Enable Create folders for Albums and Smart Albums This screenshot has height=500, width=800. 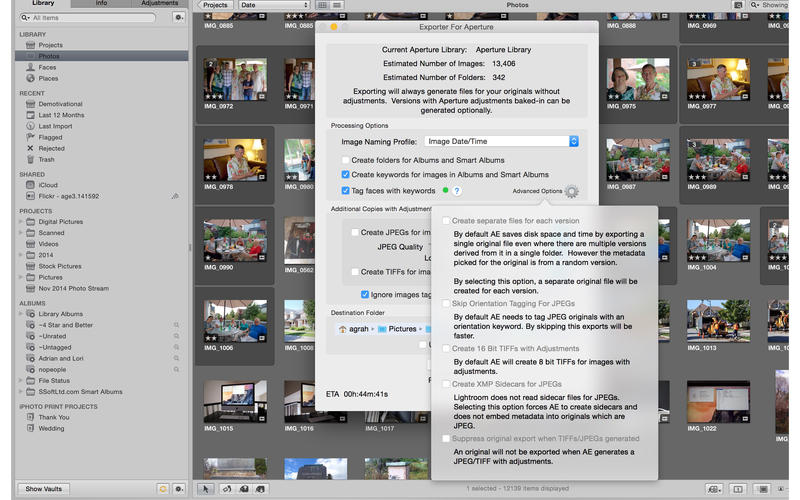(345, 160)
